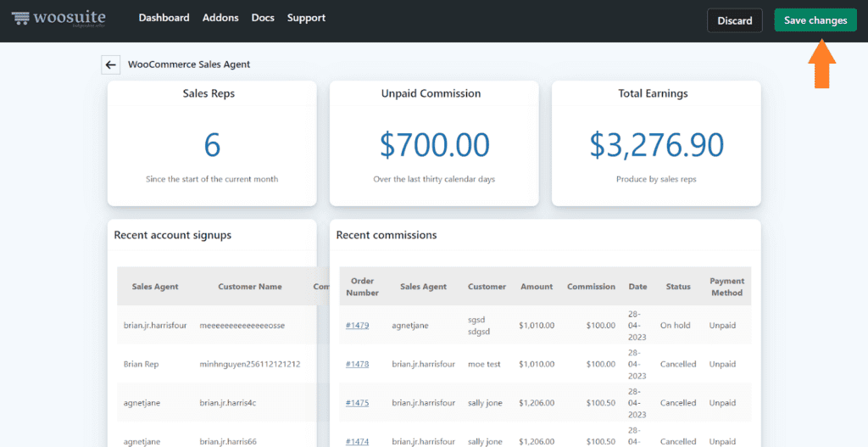Select customer brian.jr.harris4c
Screen dimensions: 868x447
[x=228, y=403]
